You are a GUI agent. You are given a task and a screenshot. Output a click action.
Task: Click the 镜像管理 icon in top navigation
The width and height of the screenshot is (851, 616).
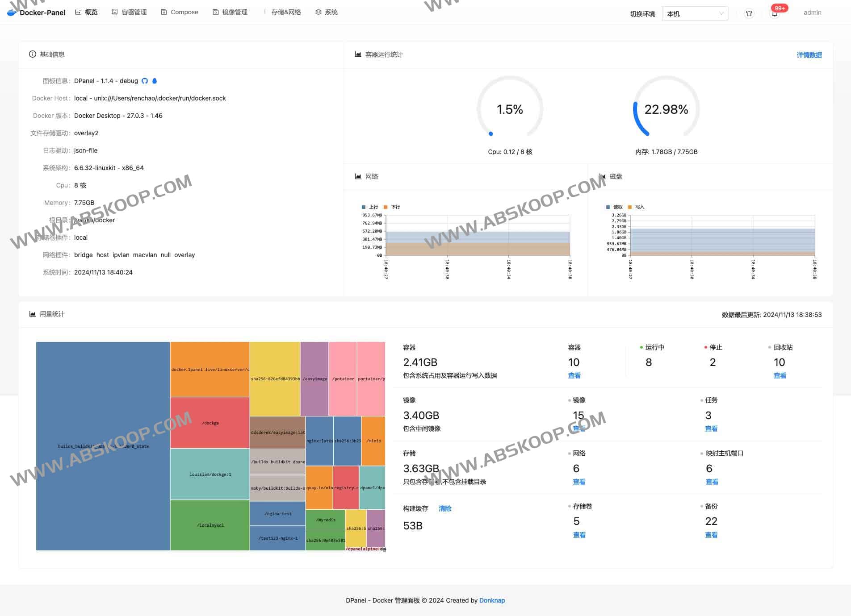(x=216, y=12)
